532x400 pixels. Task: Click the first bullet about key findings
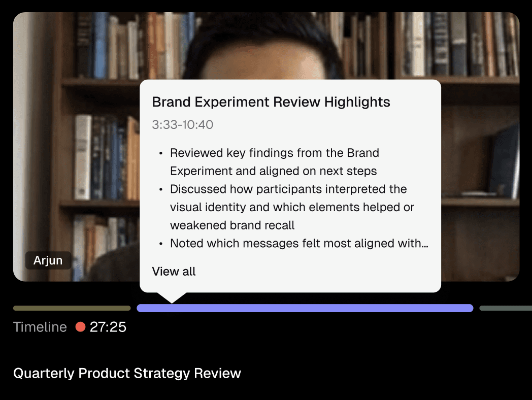274,162
